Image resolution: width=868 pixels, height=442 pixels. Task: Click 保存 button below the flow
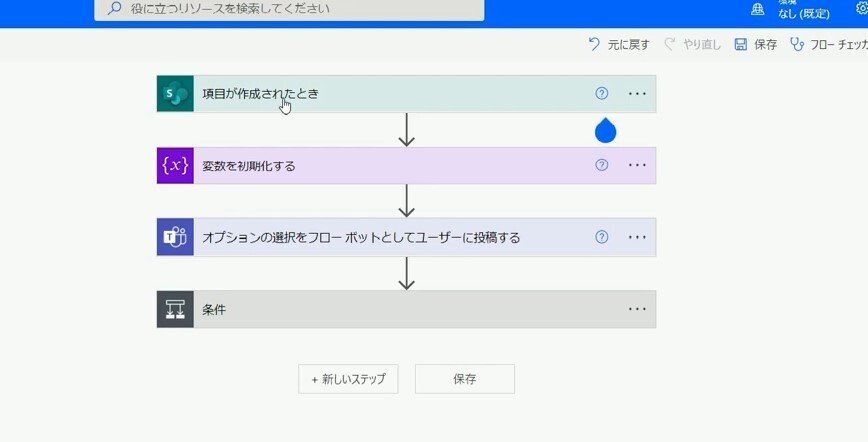(x=464, y=379)
